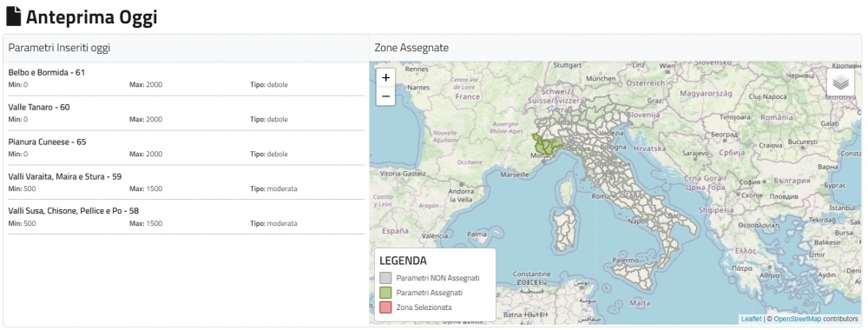This screenshot has width=868, height=330.
Task: Click the LEGENDA title on map
Action: pos(403,261)
